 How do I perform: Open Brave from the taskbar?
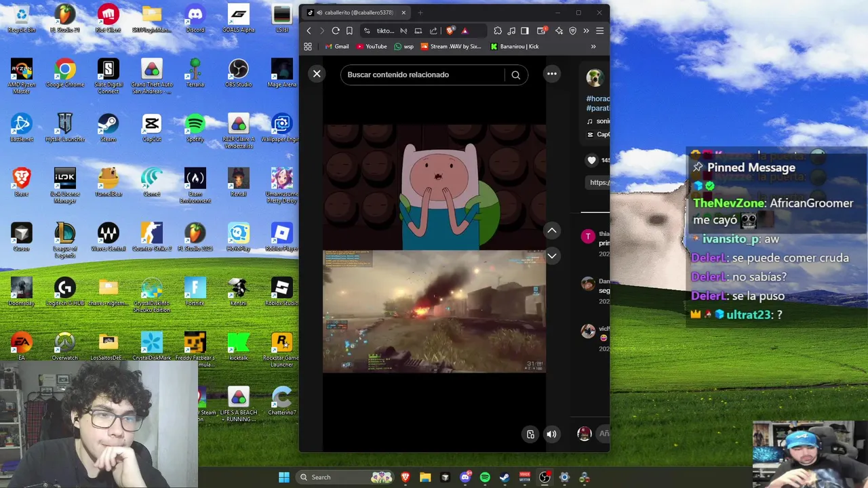coord(406,477)
